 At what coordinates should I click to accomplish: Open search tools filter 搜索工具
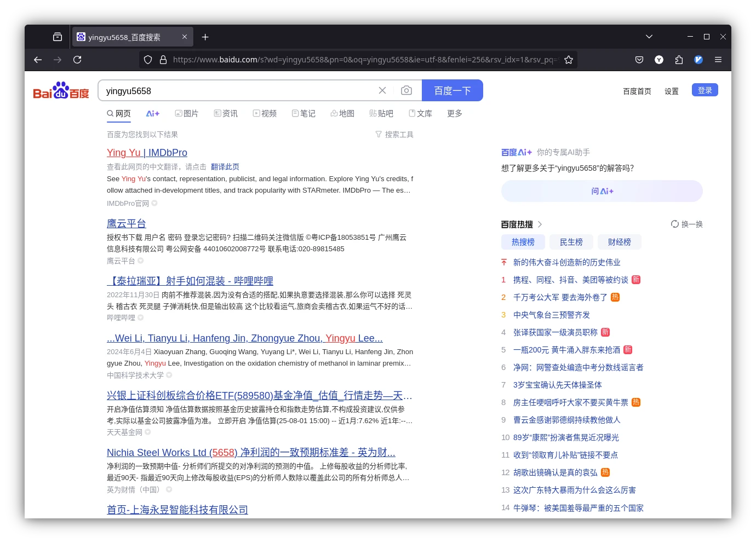(394, 135)
